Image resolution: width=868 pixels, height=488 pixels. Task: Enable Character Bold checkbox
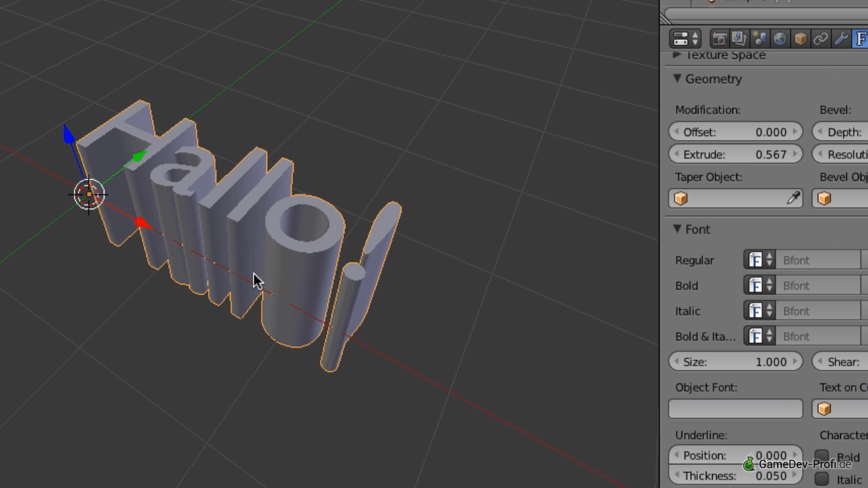[x=822, y=457]
